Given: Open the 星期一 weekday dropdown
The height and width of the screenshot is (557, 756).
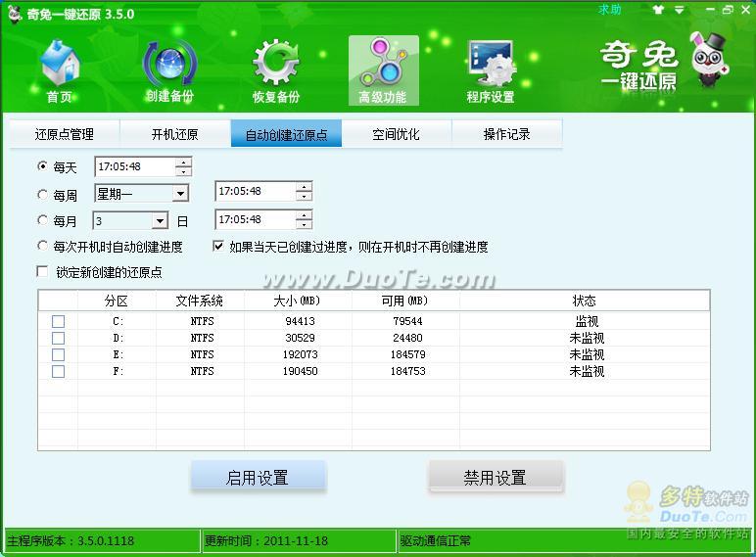Looking at the screenshot, I should (x=180, y=194).
